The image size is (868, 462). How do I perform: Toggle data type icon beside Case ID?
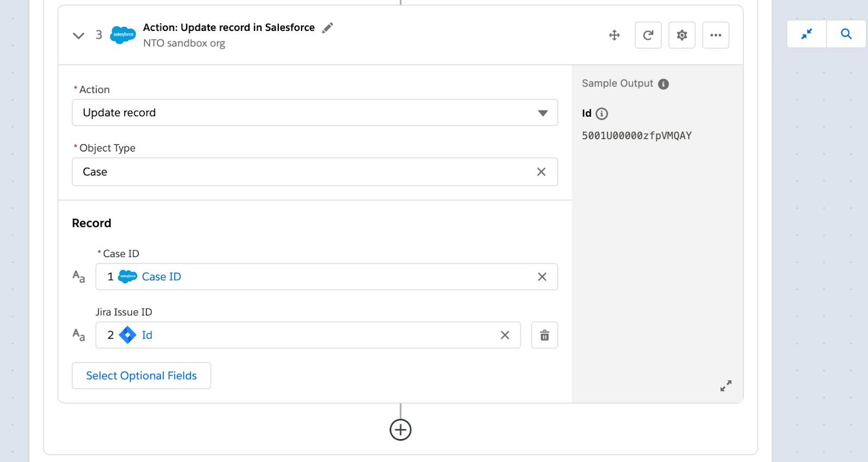[79, 276]
